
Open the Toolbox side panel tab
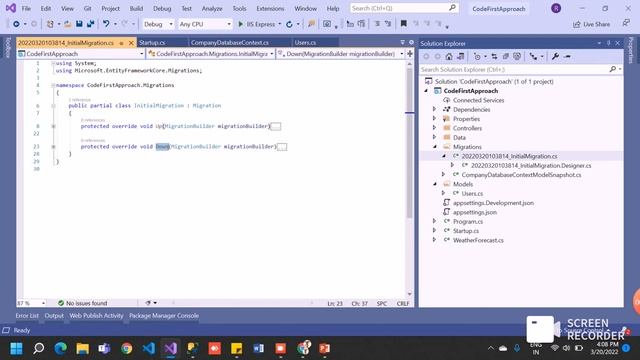click(x=7, y=48)
